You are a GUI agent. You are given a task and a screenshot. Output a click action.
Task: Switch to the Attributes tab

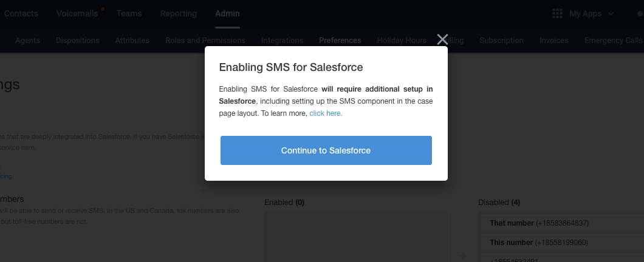click(132, 41)
